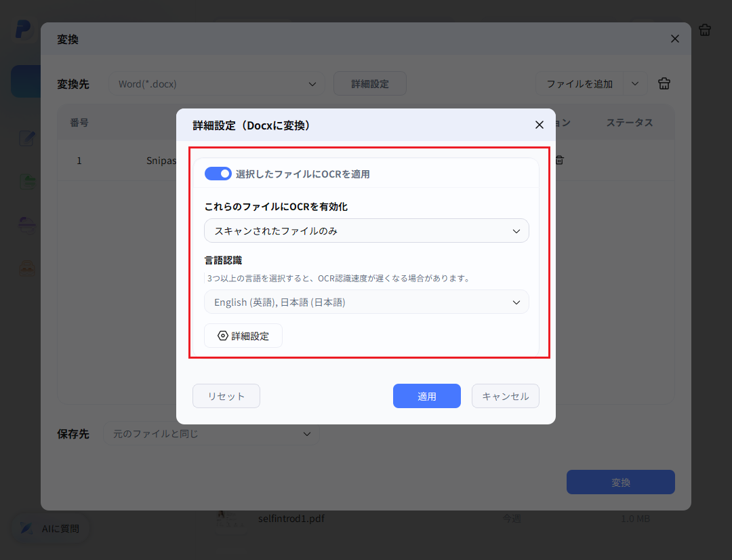Click the gear icon inside the 詳細設定 button
Image resolution: width=732 pixels, height=560 pixels.
pos(223,336)
